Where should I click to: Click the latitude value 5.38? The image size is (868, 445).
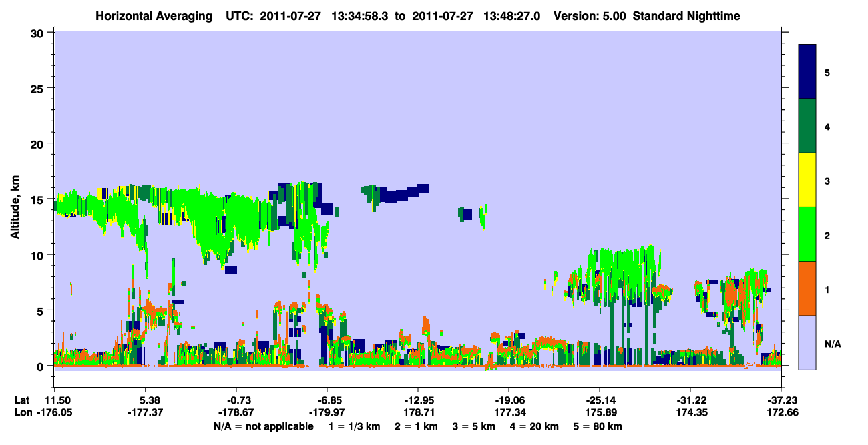coord(146,400)
